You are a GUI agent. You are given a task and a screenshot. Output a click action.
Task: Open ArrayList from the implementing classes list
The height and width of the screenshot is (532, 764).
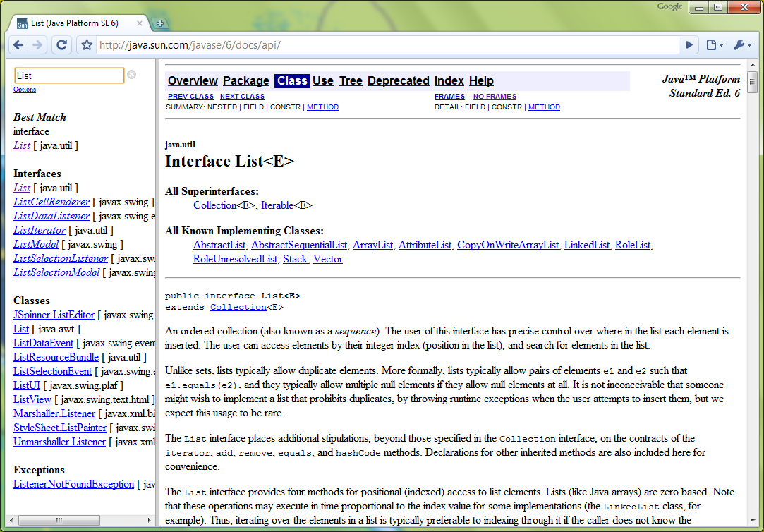pos(372,245)
